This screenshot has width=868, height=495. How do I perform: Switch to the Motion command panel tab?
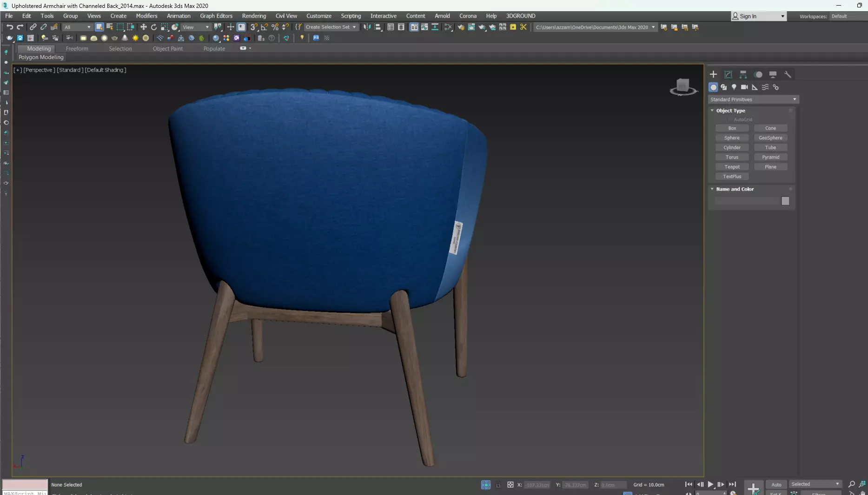pos(758,74)
